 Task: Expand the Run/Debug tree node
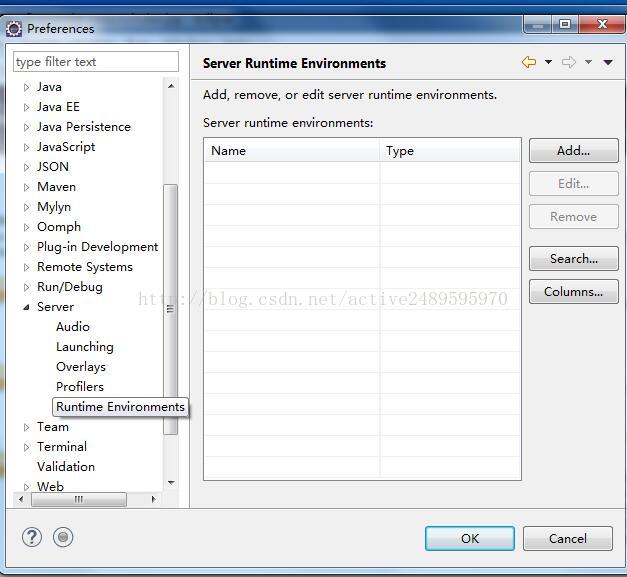[x=26, y=287]
